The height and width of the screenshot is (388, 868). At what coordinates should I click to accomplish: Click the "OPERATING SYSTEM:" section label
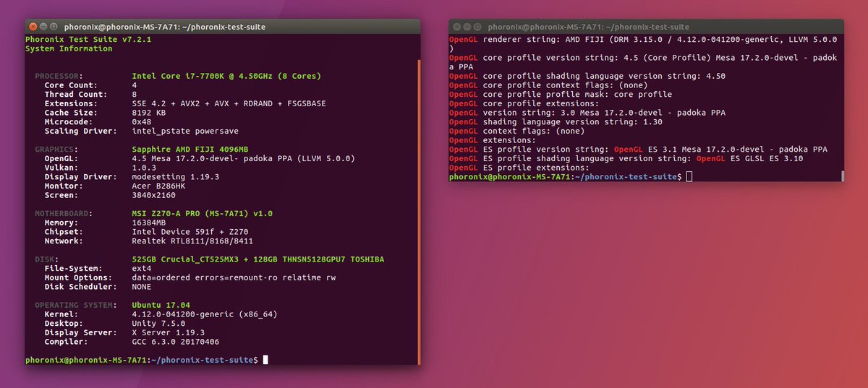coord(75,306)
